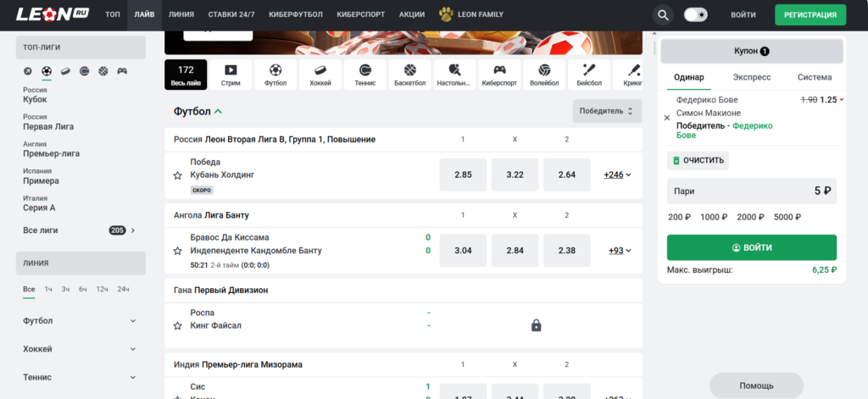Select the Стрим category icon
The image size is (868, 399).
[x=230, y=75]
